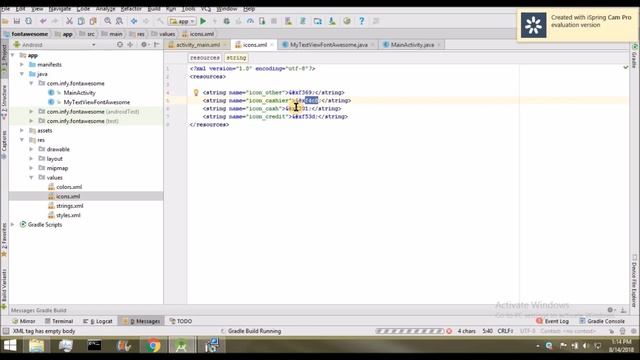This screenshot has width=640, height=360.
Task: Click the Stop toolbar icon
Action: pos(274,21)
